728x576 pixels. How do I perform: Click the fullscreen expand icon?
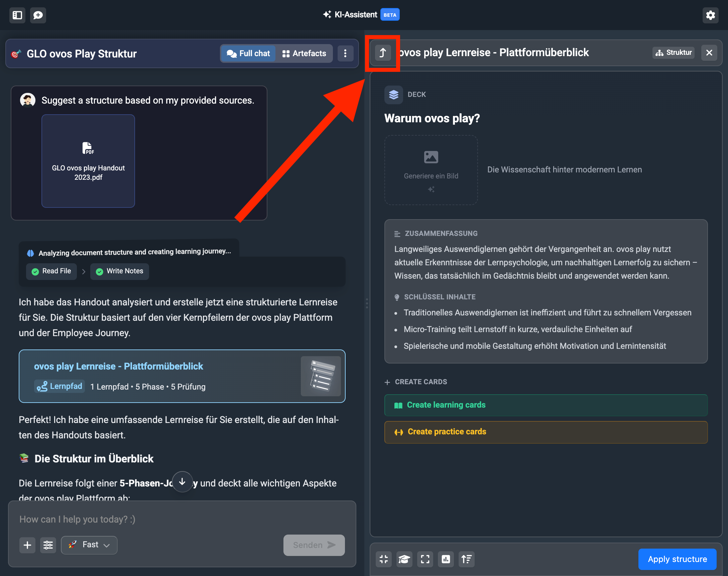coord(425,559)
